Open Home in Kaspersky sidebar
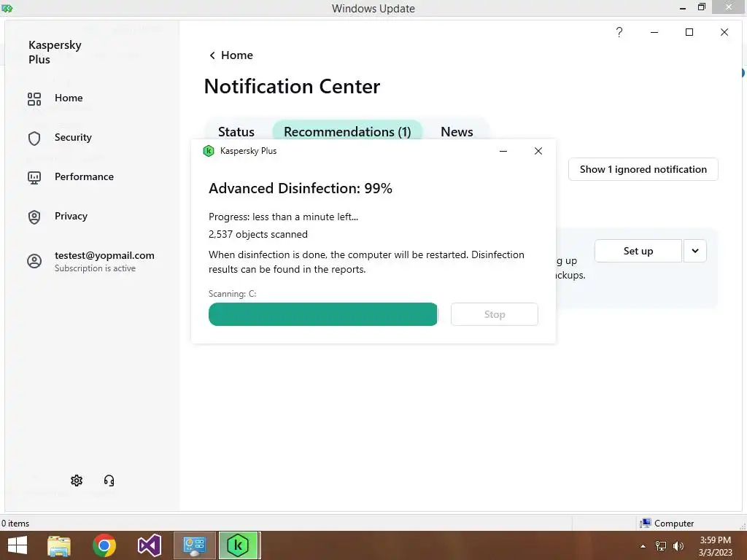747x560 pixels. (55, 98)
